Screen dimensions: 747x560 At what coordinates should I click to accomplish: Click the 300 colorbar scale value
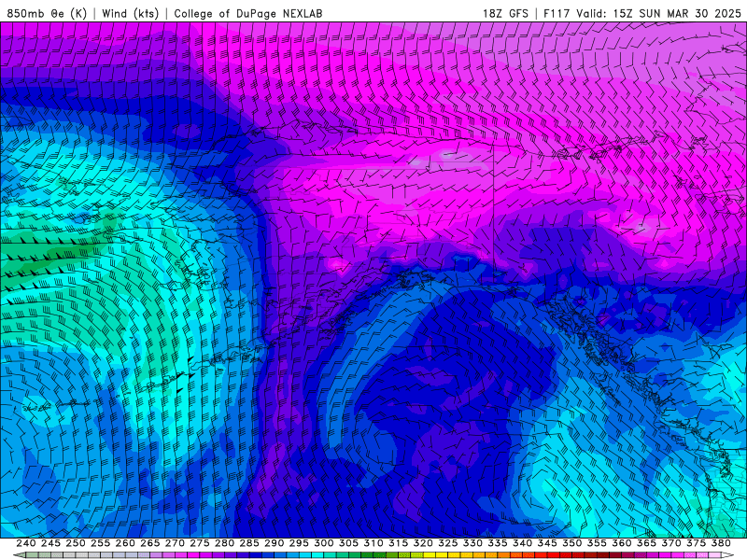click(323, 543)
